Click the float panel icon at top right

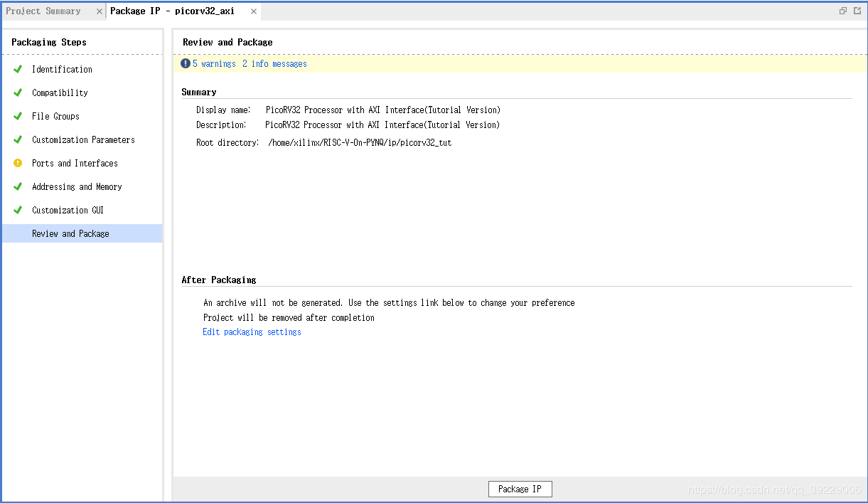pyautogui.click(x=843, y=11)
